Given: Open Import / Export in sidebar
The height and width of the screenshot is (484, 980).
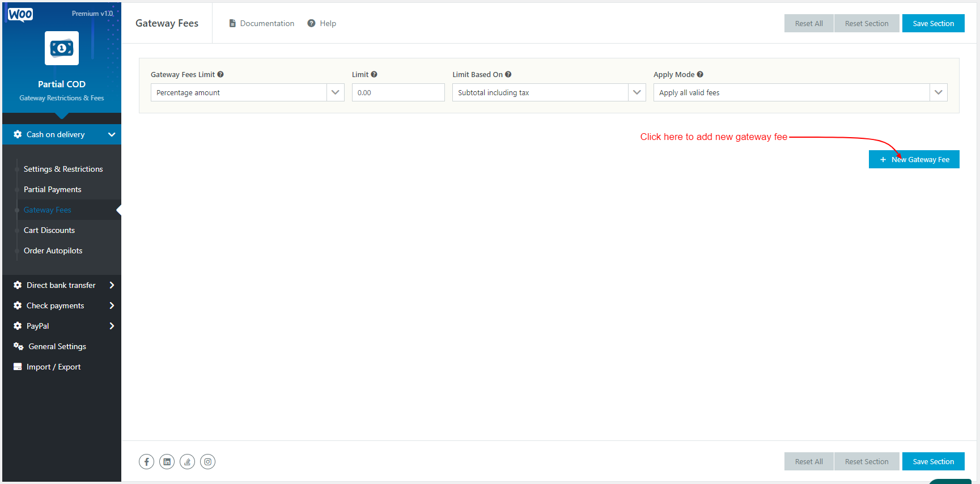Looking at the screenshot, I should click(54, 367).
